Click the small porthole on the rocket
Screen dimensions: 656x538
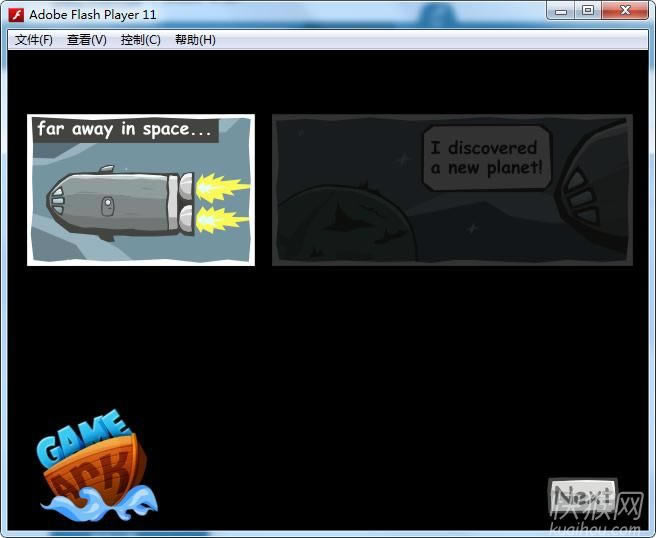108,206
